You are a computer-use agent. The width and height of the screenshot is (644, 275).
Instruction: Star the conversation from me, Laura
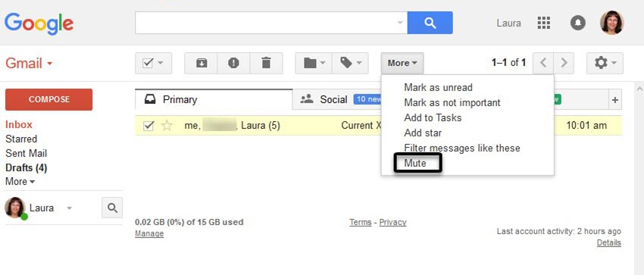coord(167,126)
